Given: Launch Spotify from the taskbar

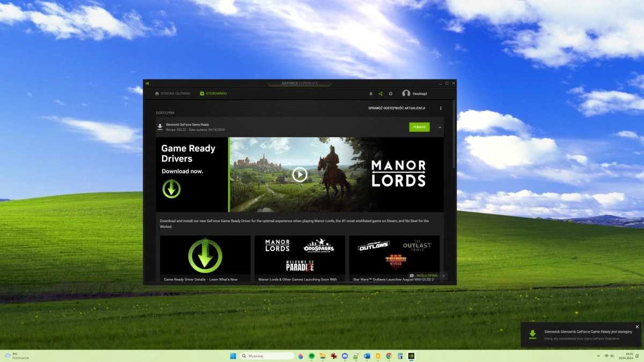Looking at the screenshot, I should (312, 356).
